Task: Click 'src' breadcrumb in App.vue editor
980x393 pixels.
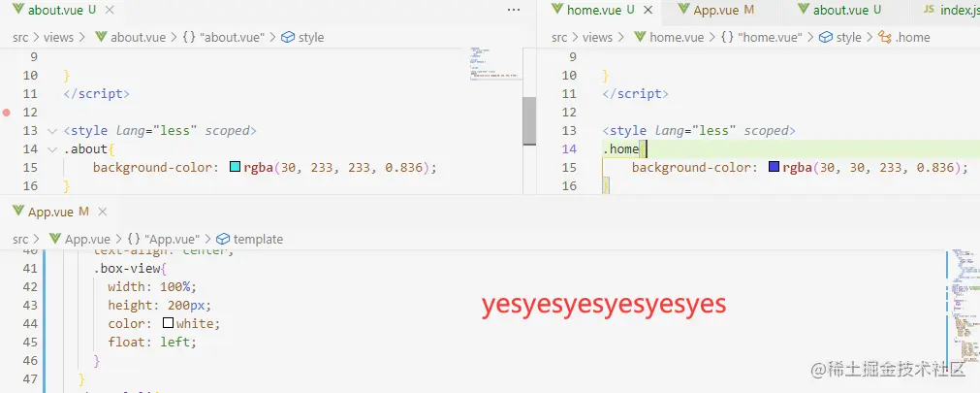Action: click(20, 239)
